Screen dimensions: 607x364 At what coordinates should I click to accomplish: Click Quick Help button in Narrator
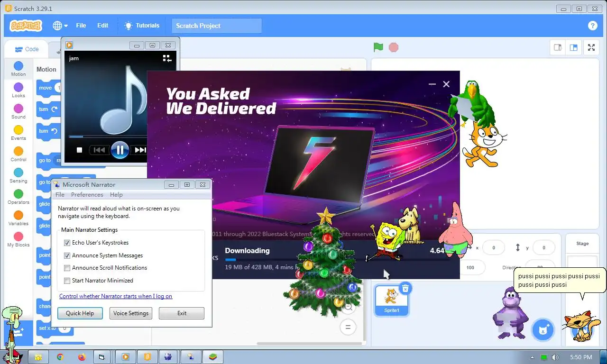(80, 313)
